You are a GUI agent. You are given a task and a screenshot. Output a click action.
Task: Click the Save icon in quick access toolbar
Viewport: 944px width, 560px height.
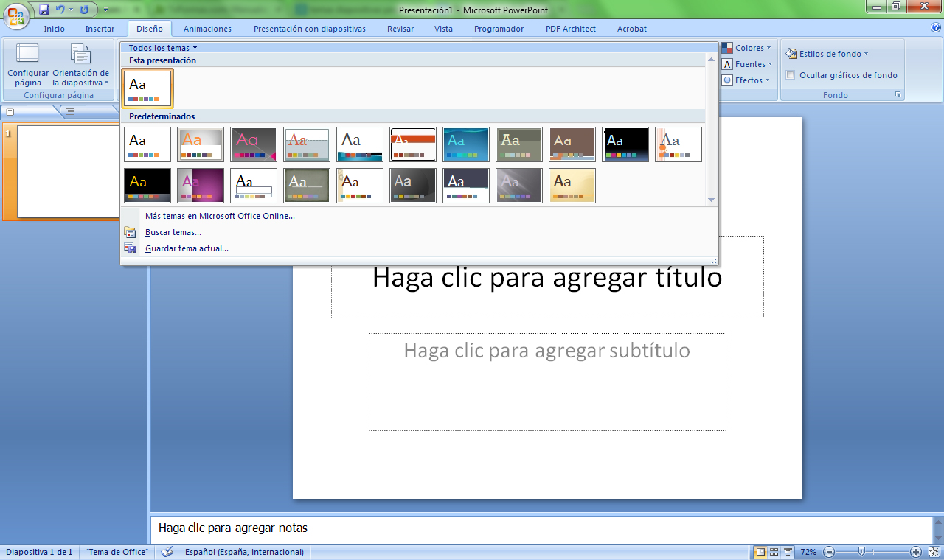44,10
